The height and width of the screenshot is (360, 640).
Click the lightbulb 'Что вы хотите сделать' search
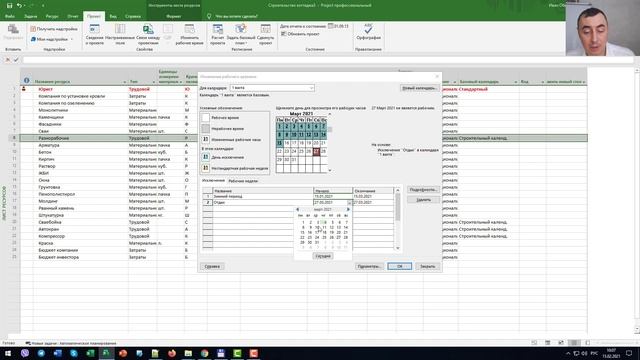[233, 16]
